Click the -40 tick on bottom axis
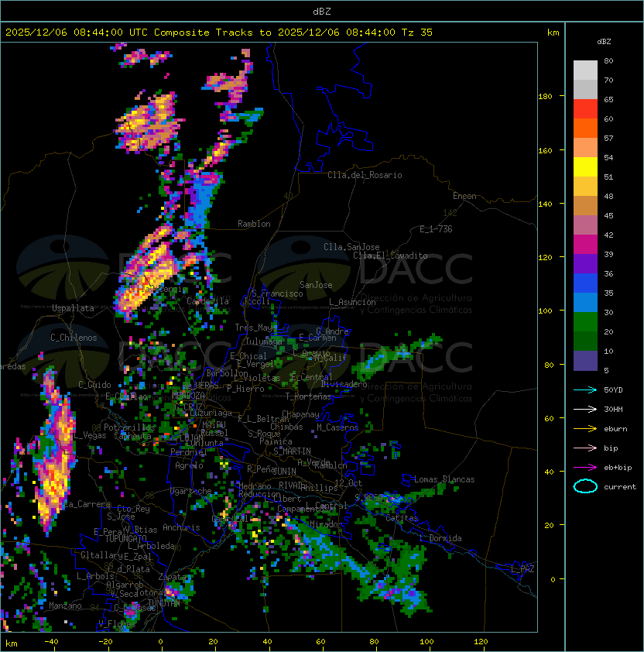The height and width of the screenshot is (652, 644). [x=52, y=642]
